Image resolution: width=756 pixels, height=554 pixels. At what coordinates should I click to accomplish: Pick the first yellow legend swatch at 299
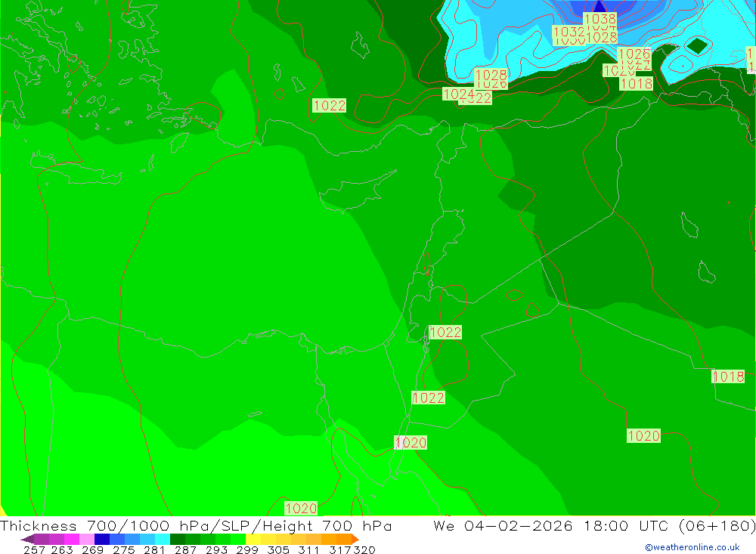coord(253,539)
